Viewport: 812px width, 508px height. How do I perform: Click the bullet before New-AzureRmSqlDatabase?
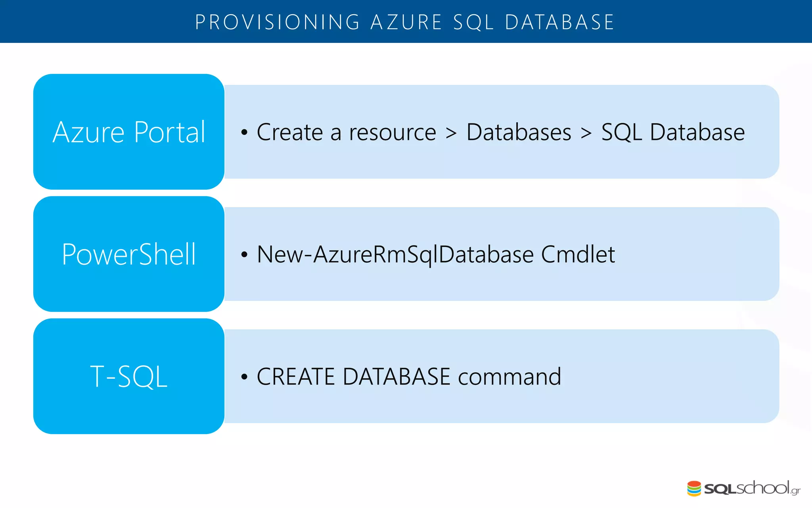244,254
